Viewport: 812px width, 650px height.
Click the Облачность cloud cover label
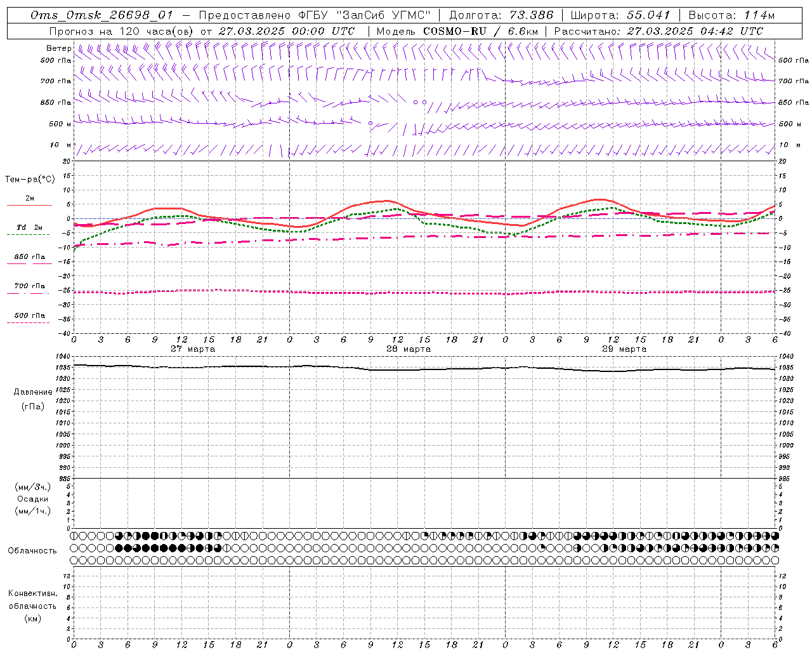(32, 551)
